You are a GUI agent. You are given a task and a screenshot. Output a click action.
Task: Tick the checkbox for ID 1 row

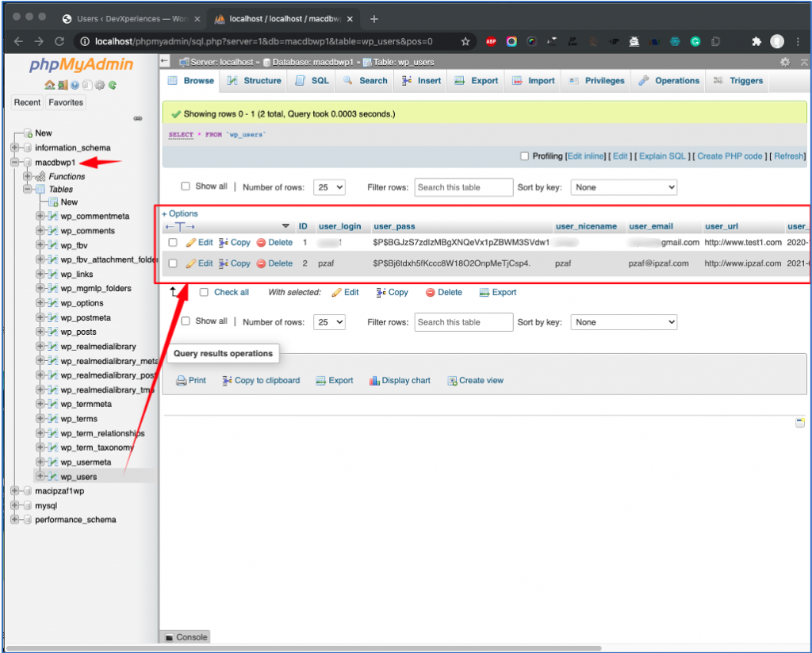click(x=173, y=242)
